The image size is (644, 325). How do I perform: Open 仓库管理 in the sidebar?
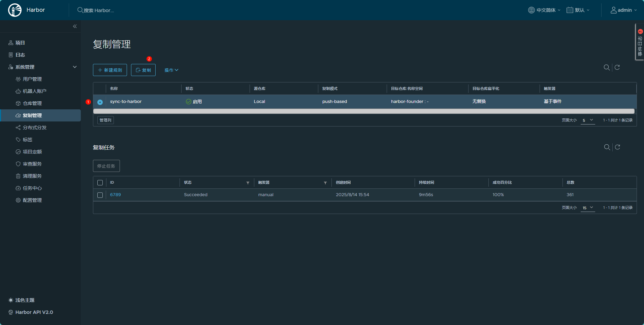point(32,103)
